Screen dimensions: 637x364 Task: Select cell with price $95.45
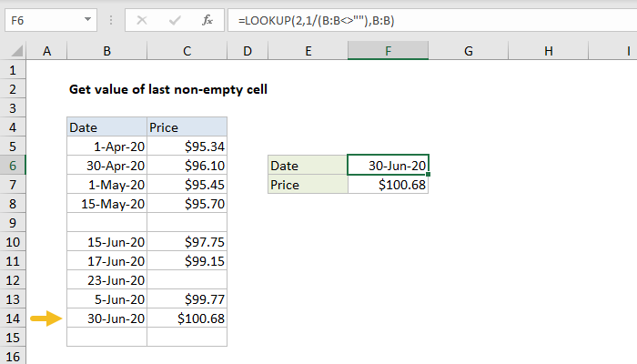coord(187,185)
